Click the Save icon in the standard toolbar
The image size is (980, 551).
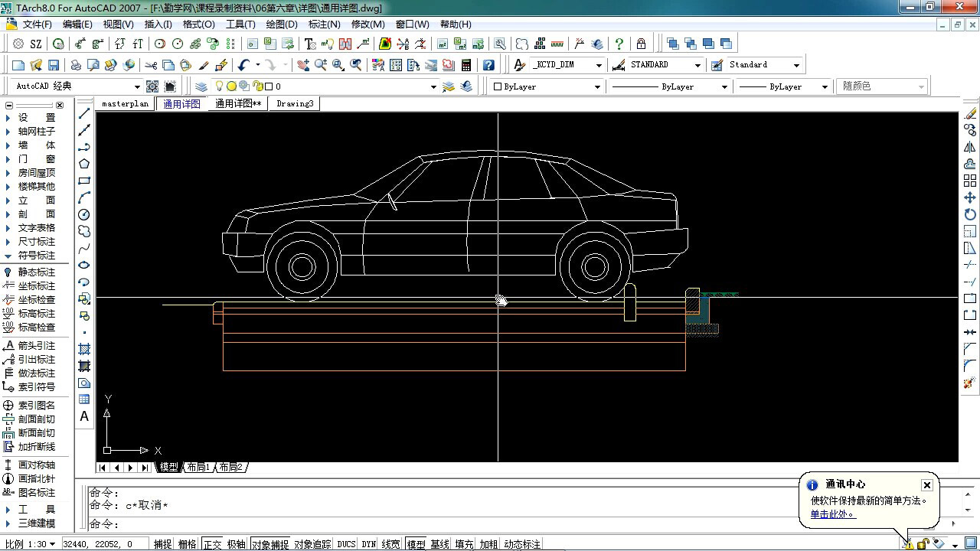[x=54, y=65]
